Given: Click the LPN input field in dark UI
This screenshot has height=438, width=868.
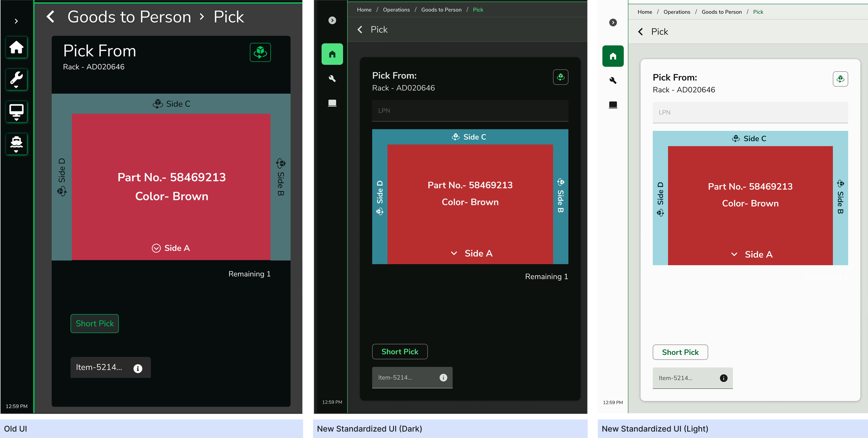Looking at the screenshot, I should (x=470, y=110).
